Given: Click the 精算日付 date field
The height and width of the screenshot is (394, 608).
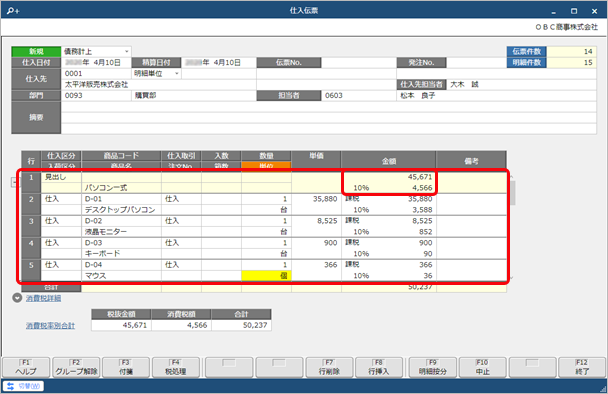Looking at the screenshot, I should [x=218, y=62].
